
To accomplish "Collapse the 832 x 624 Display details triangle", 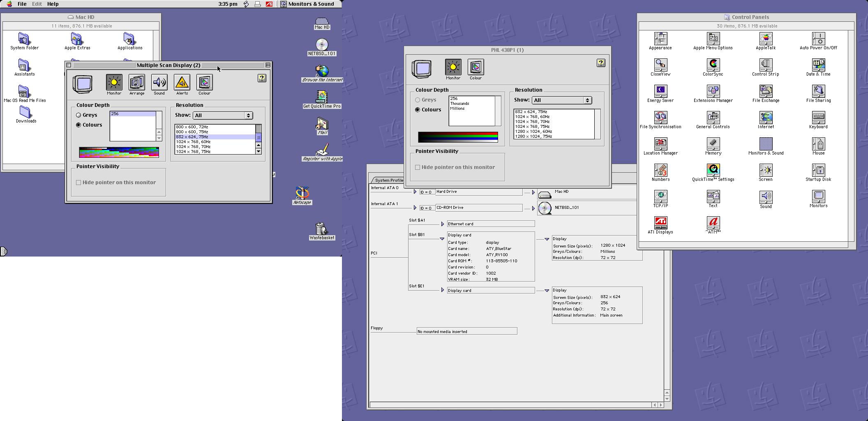I will click(547, 291).
